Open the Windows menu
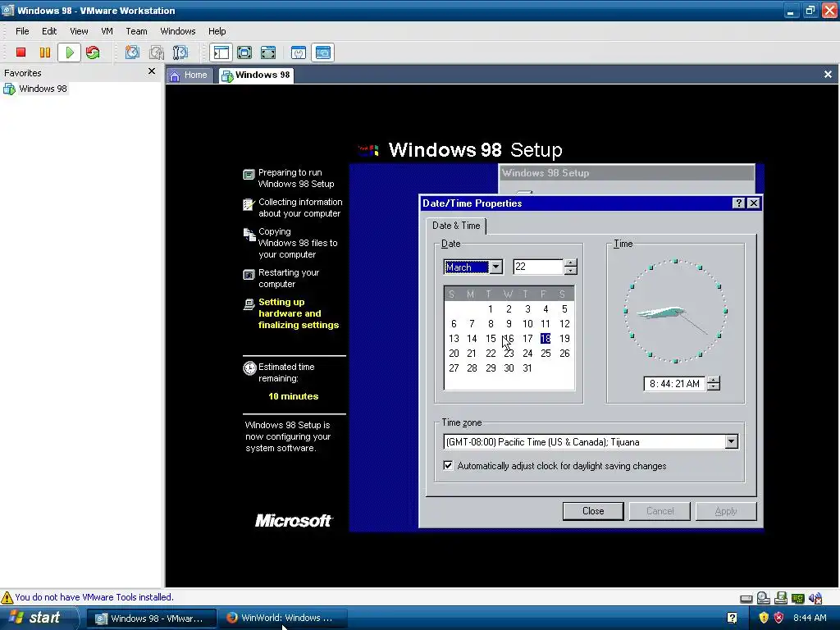 click(x=178, y=31)
